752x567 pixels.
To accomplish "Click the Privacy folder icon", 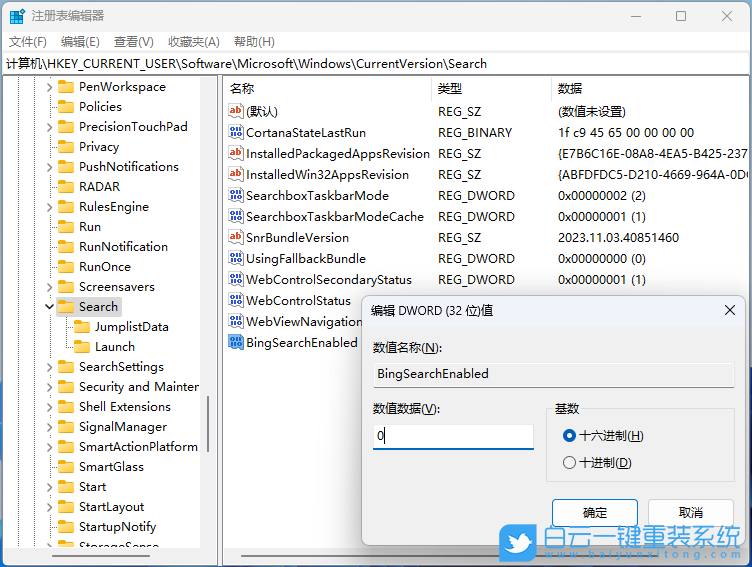I will click(x=66, y=147).
